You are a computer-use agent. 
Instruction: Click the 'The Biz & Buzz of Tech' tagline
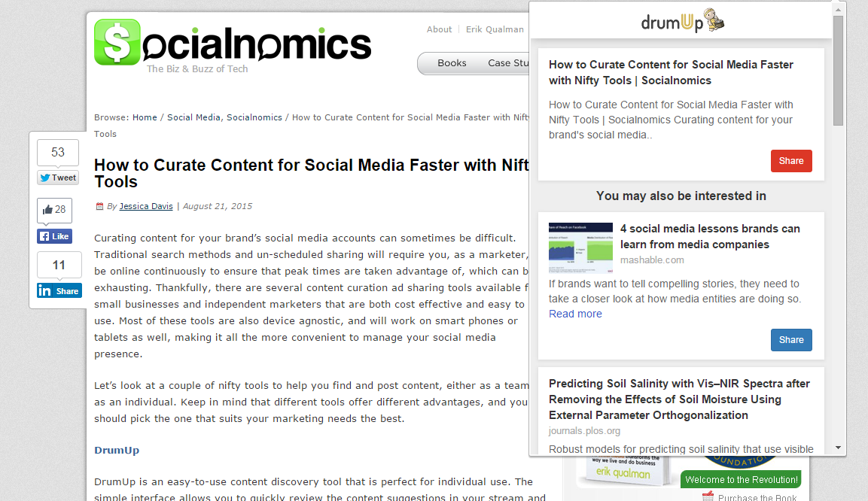(x=197, y=69)
